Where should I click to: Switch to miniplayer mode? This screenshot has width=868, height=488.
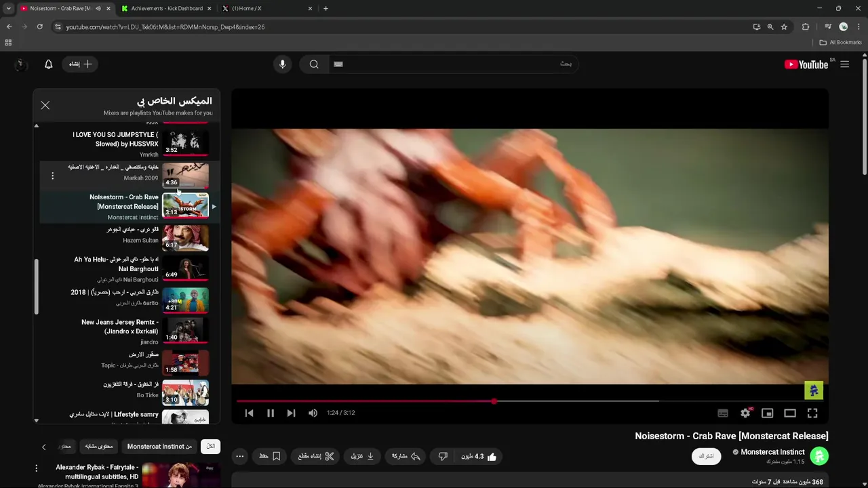tap(768, 413)
